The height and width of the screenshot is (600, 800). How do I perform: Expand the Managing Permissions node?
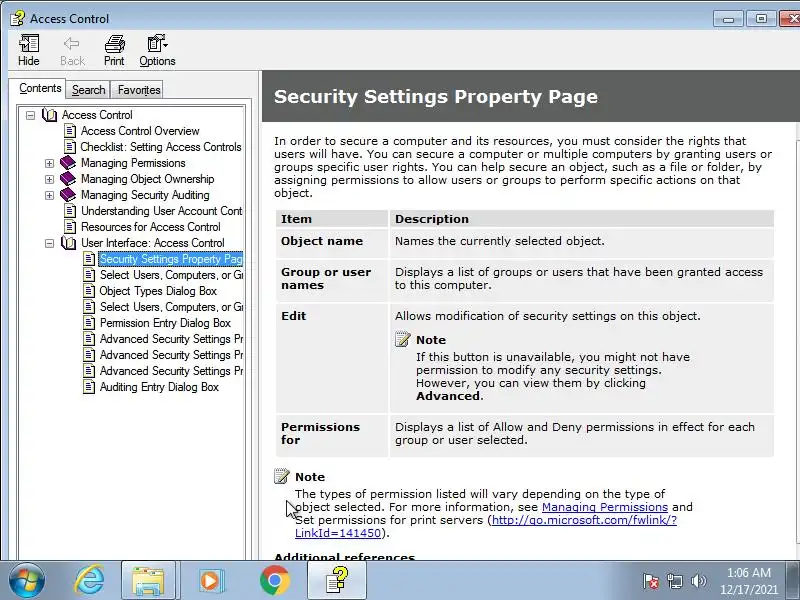click(x=49, y=163)
